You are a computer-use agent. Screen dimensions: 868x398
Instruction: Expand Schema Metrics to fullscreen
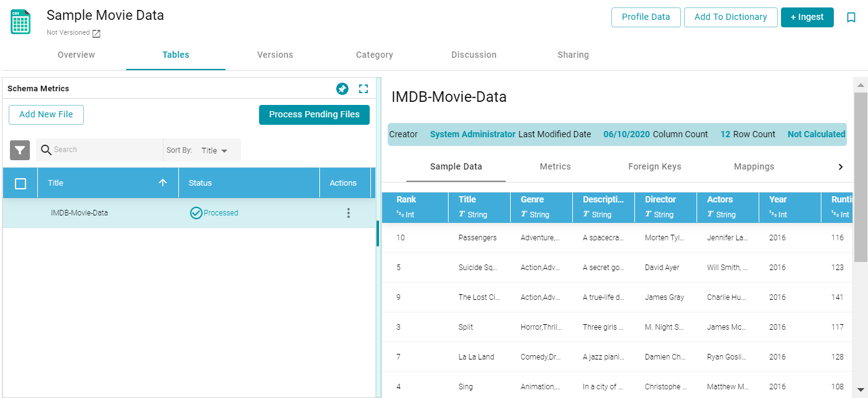tap(363, 89)
